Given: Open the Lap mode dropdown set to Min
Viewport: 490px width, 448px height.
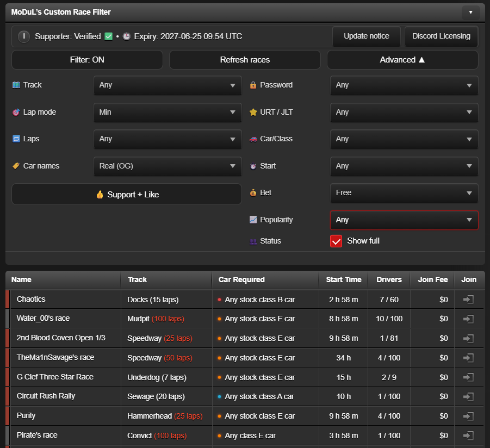Looking at the screenshot, I should [168, 113].
